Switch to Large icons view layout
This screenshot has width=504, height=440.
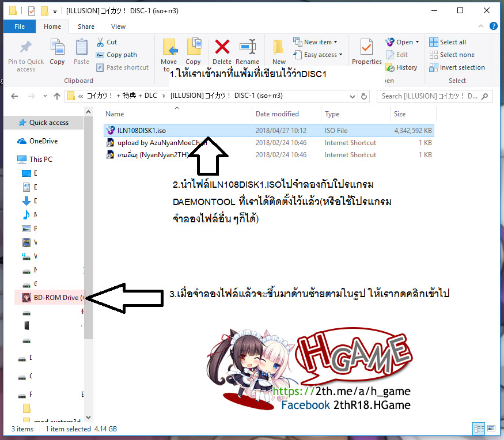(491, 428)
